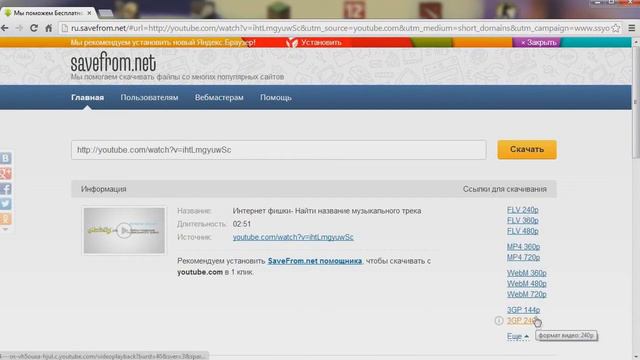Open SaveFrom.net помощника link

click(x=315, y=261)
